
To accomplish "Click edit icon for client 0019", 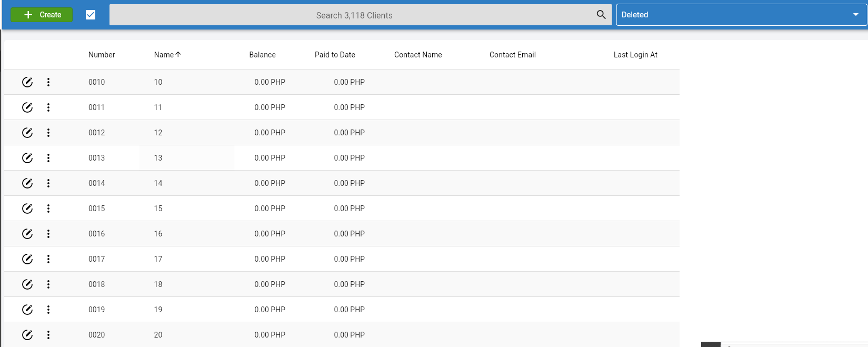I will (x=27, y=310).
